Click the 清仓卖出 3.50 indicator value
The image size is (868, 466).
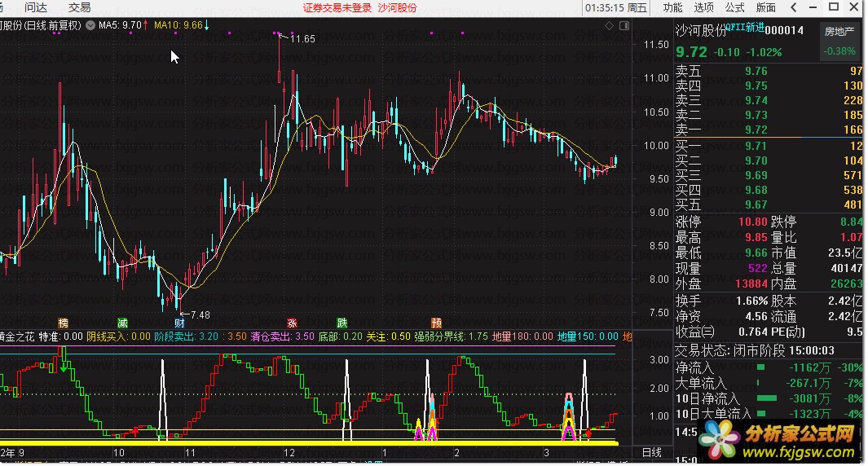pyautogui.click(x=282, y=336)
